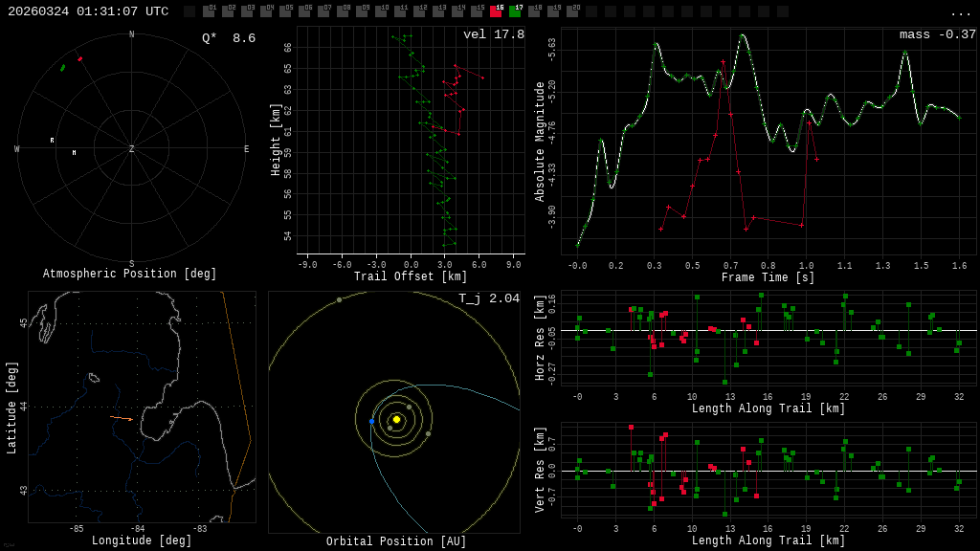Click the green station 17 indicator
The image size is (980, 551).
tap(515, 11)
